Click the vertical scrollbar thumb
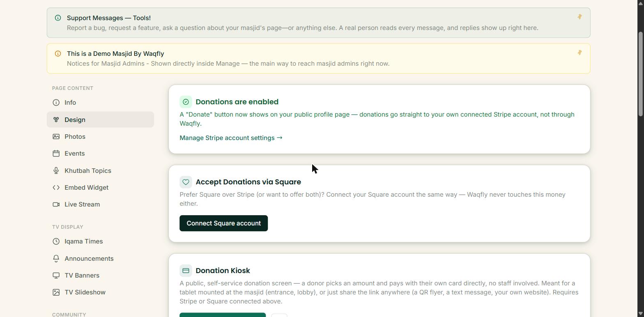The image size is (644, 317). click(640, 74)
